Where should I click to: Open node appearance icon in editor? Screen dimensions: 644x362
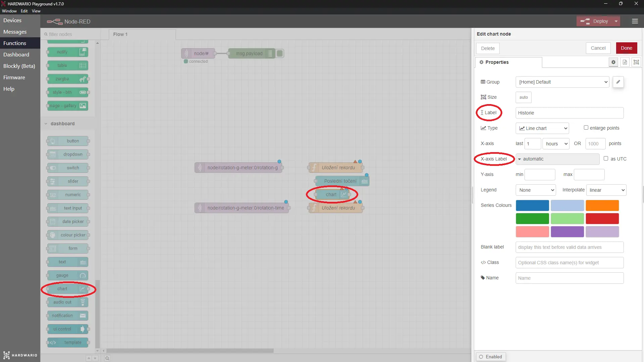pos(636,62)
